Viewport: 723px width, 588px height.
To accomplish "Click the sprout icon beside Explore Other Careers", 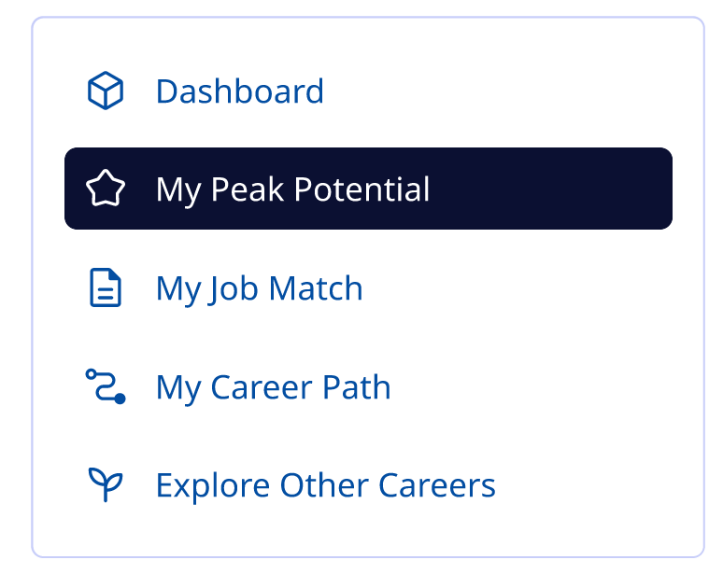I will (106, 485).
